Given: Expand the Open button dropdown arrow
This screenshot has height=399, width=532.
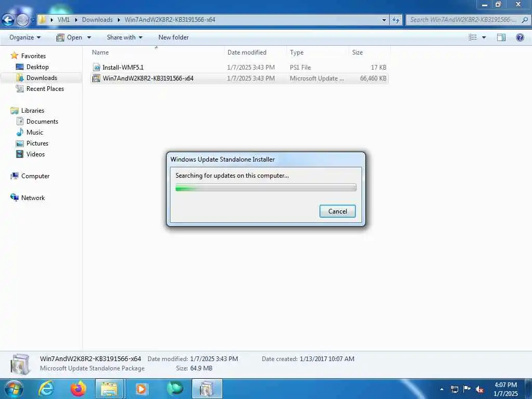Looking at the screenshot, I should pyautogui.click(x=89, y=37).
